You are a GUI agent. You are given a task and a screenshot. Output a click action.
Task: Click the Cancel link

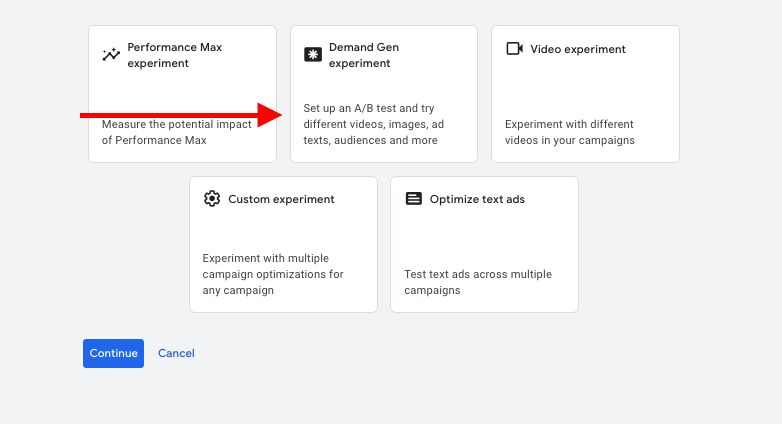tap(176, 353)
